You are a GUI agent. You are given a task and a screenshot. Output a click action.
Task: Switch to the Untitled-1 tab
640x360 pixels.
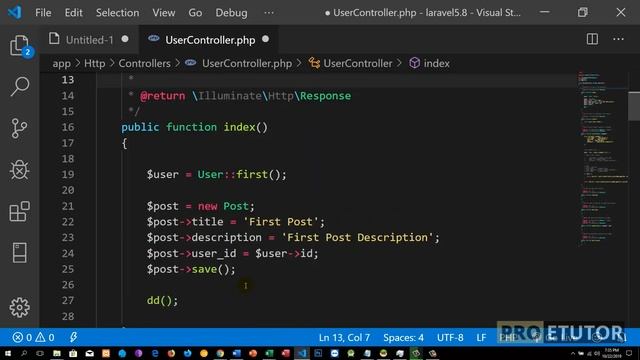click(x=89, y=40)
